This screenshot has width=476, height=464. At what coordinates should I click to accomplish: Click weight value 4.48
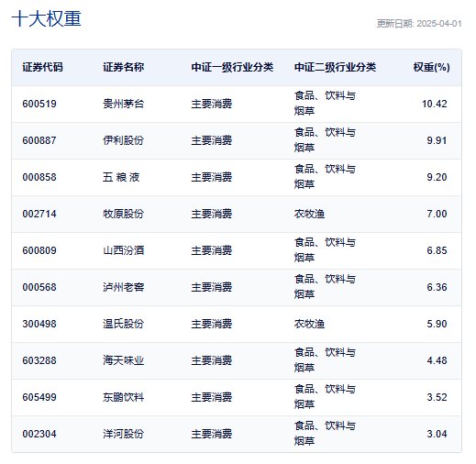point(437,360)
